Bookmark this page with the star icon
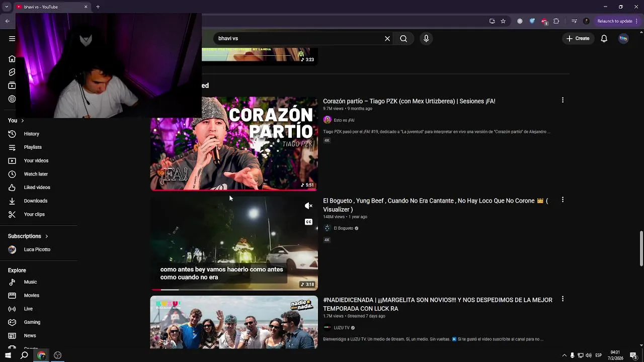The height and width of the screenshot is (362, 644). pos(503,21)
